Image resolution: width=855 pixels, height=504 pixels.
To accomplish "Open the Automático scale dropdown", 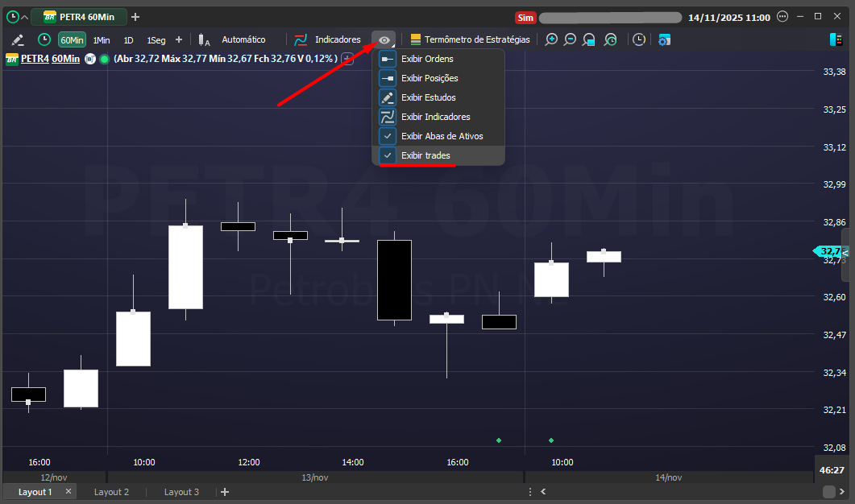I will (243, 39).
